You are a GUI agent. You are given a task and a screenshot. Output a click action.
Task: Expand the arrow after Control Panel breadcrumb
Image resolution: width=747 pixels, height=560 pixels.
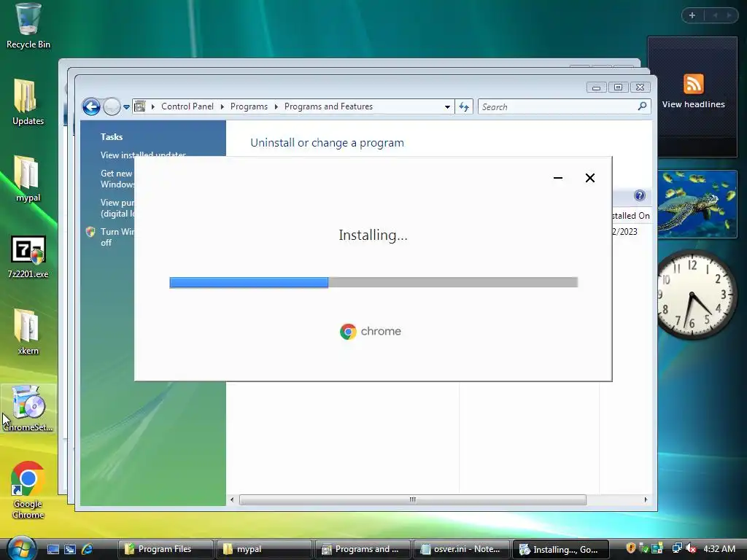pos(222,106)
